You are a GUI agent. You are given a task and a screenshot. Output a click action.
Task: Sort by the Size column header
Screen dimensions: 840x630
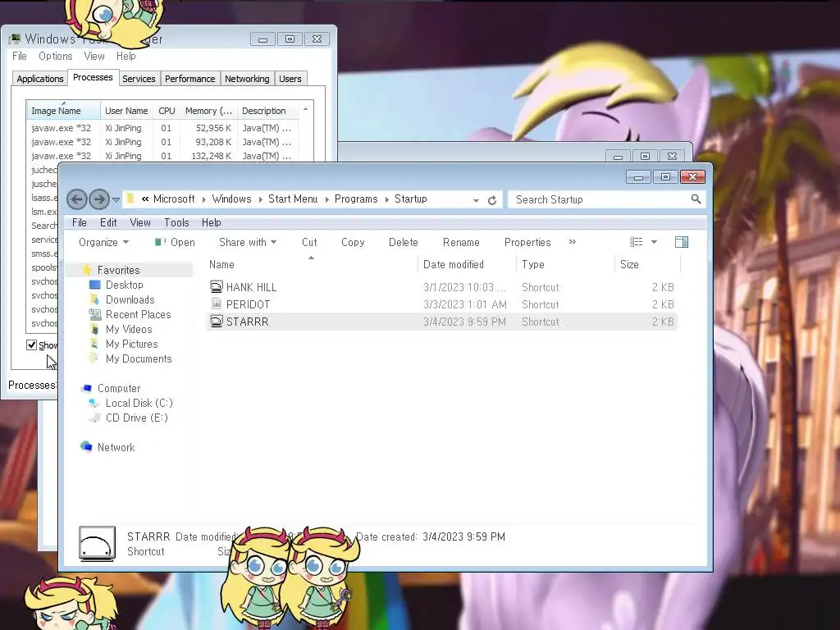pyautogui.click(x=647, y=264)
